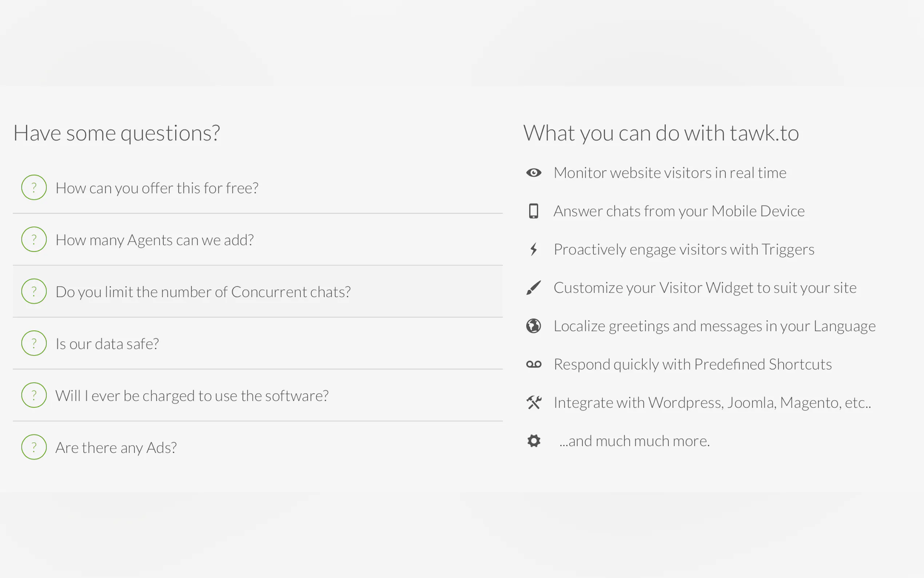Viewport: 924px width, 578px height.
Task: Click the tools icon beside Integrate with Wordpress
Action: pos(533,403)
